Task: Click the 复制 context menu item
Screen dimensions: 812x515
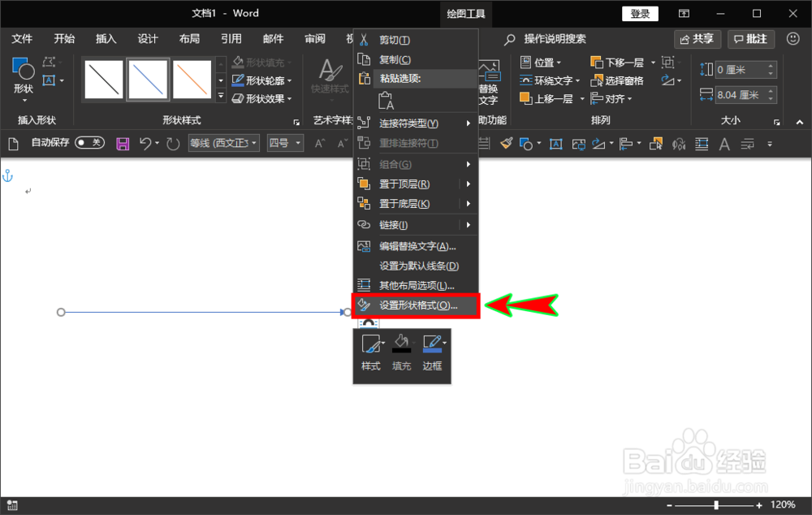Action: pyautogui.click(x=415, y=59)
